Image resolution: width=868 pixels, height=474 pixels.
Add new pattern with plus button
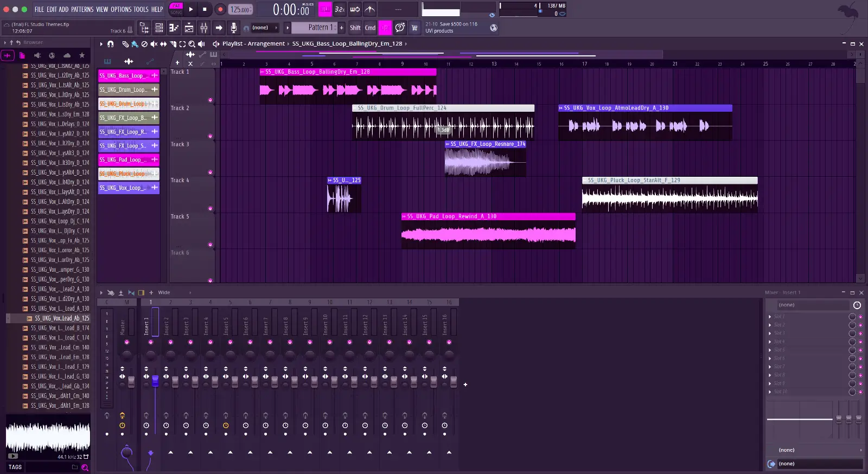click(341, 28)
